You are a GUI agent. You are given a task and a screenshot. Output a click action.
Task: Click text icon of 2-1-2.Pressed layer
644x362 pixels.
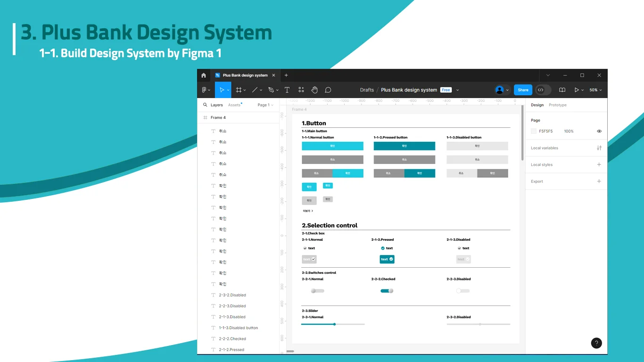click(x=213, y=350)
